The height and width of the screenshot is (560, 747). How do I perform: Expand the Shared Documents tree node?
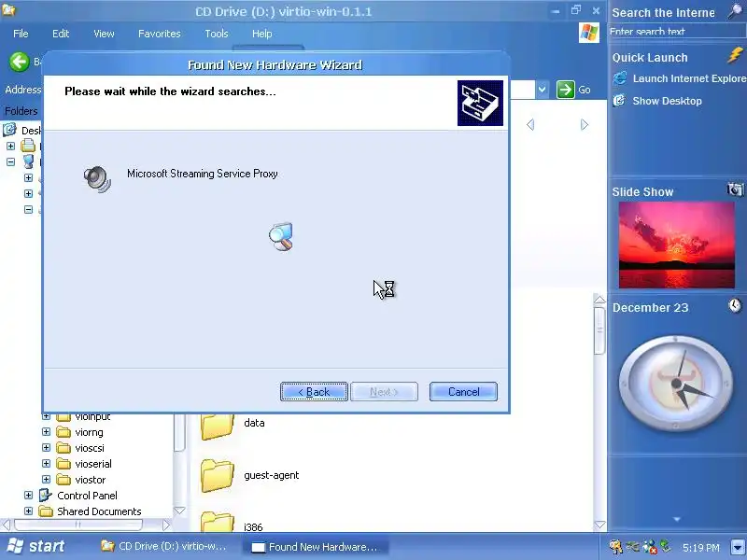pyautogui.click(x=29, y=511)
